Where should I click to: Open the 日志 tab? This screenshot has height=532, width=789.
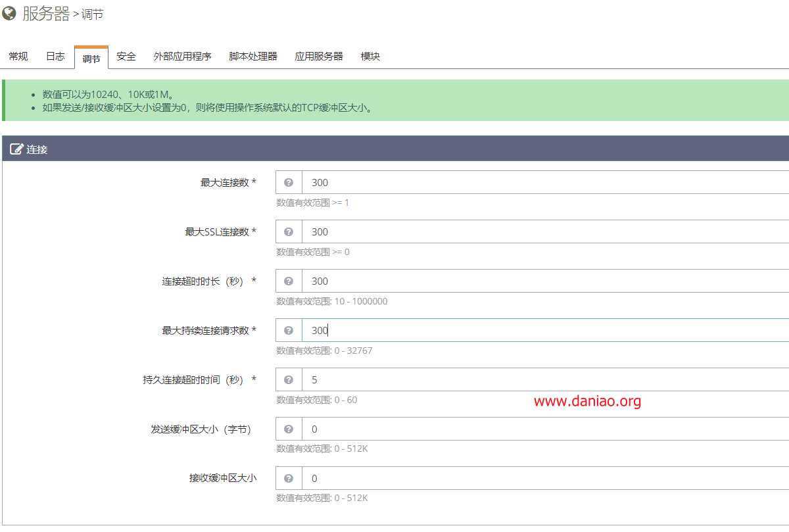[55, 57]
